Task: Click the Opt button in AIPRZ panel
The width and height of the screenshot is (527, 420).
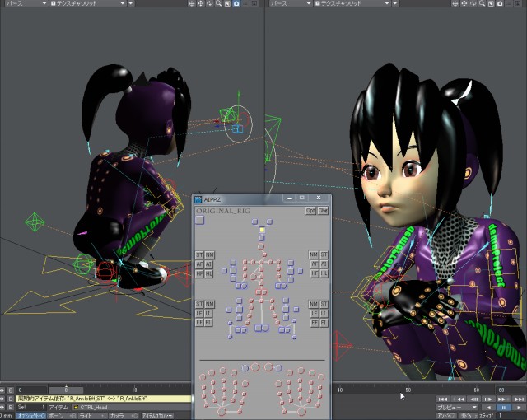Action: (310, 211)
